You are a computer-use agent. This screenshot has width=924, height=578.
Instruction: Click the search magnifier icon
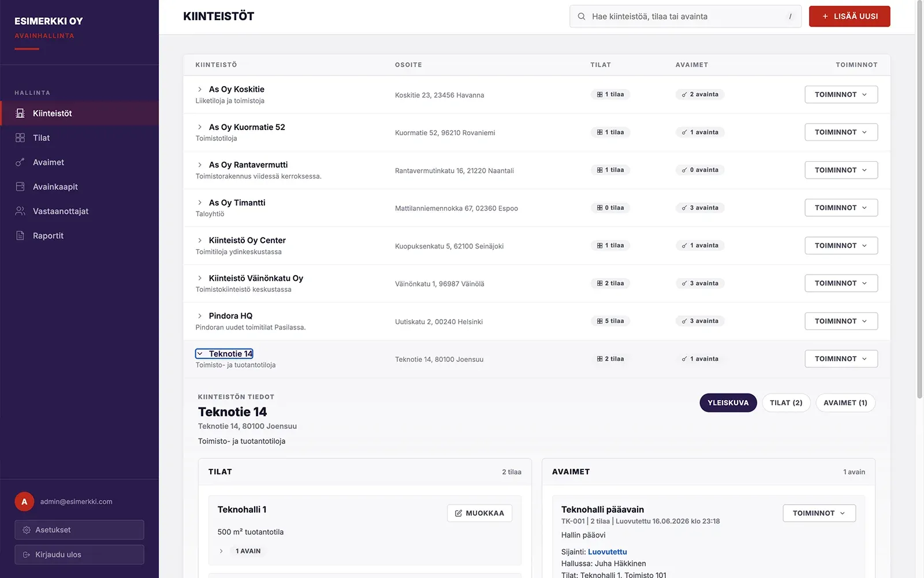click(582, 17)
